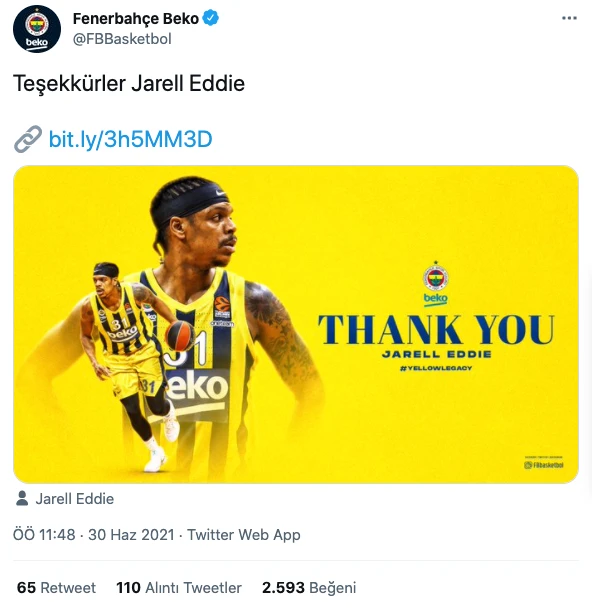Open the bit.ly/3h5MM3D link

pyautogui.click(x=131, y=139)
